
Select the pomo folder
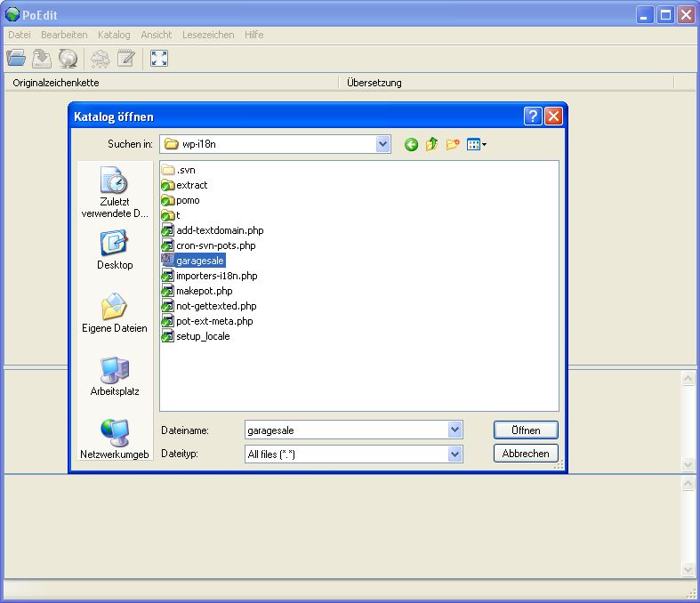[181, 200]
